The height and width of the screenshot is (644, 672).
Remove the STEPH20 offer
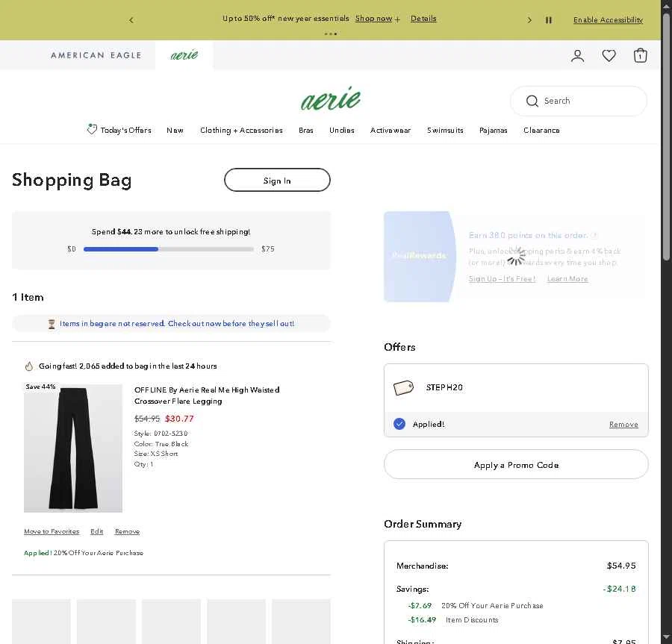coord(623,425)
